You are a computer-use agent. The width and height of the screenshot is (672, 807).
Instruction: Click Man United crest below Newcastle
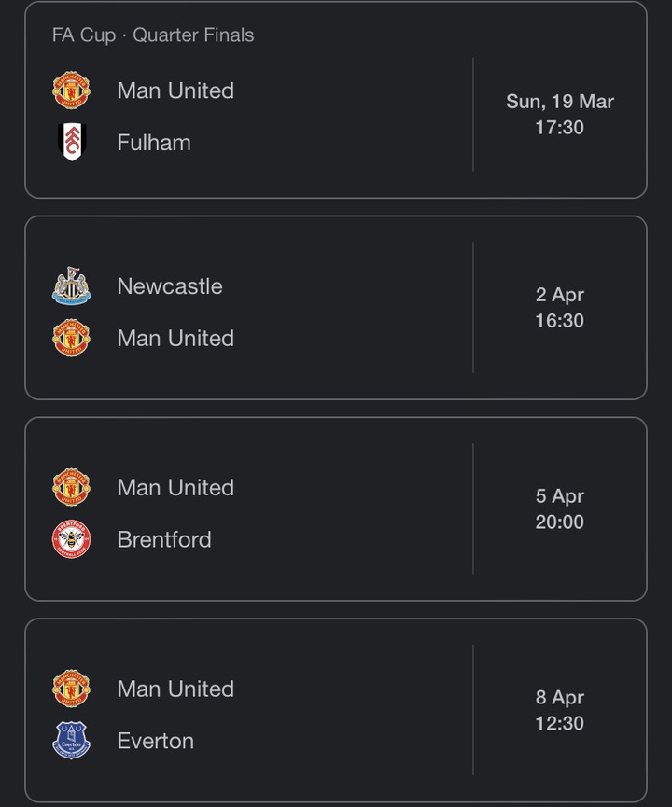(72, 338)
